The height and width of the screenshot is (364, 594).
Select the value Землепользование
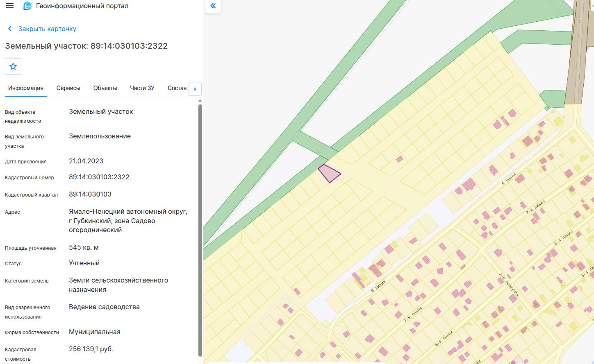coord(100,136)
